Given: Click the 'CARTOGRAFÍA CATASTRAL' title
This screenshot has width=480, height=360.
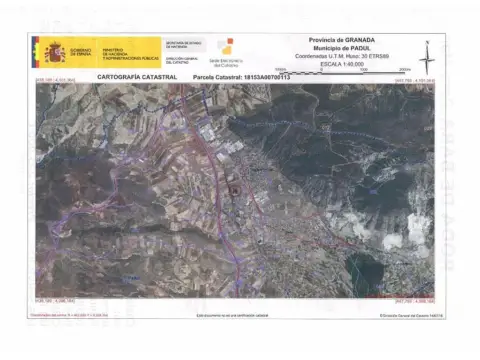Looking at the screenshot, I should click(137, 77).
